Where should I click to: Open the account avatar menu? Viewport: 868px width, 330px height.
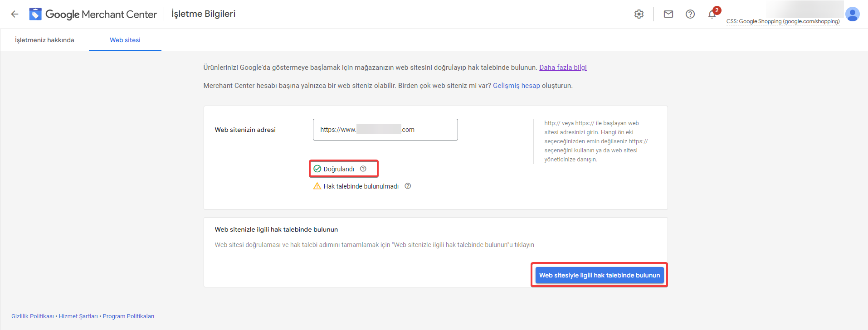point(853,14)
